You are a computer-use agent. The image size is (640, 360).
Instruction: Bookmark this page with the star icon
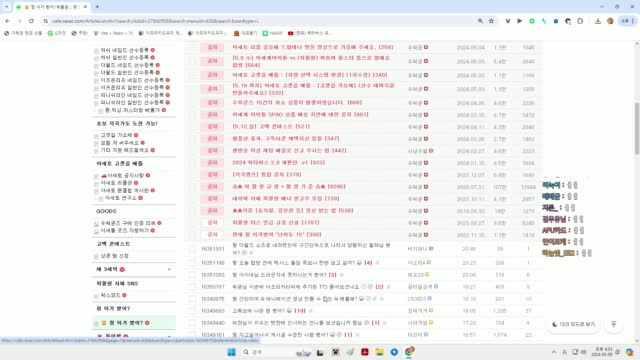pos(491,21)
